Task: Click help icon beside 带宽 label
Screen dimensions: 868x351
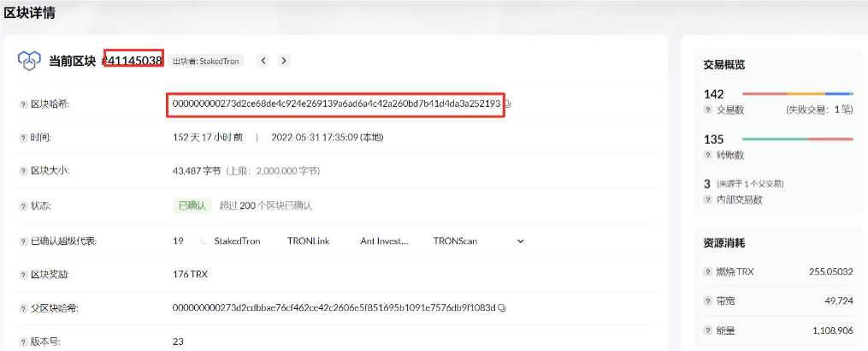Action: (708, 301)
